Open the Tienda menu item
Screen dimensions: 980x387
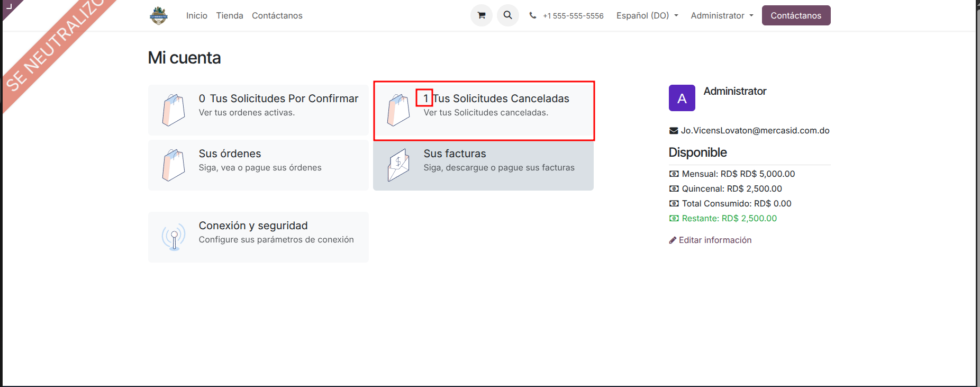230,15
